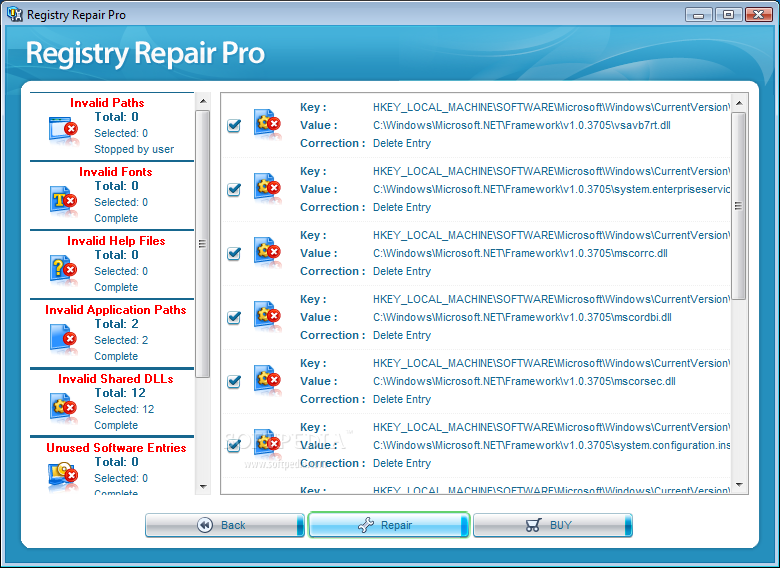This screenshot has width=780, height=568.
Task: Click the system.configuration.ins value path
Action: point(551,446)
